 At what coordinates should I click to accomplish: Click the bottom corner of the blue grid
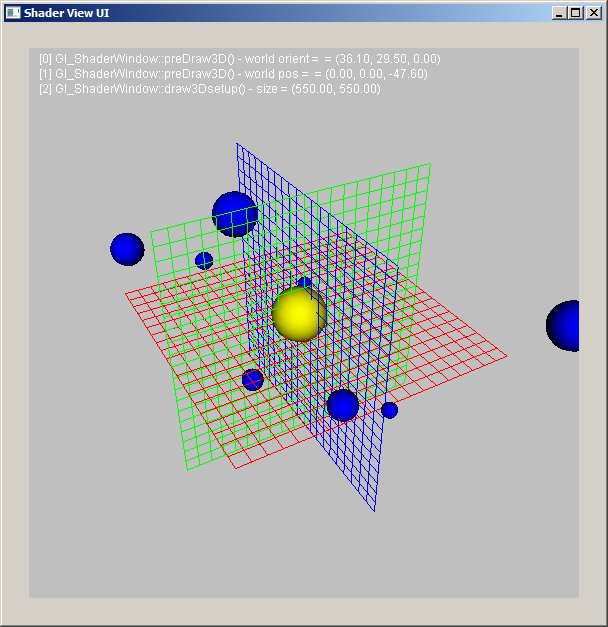374,511
